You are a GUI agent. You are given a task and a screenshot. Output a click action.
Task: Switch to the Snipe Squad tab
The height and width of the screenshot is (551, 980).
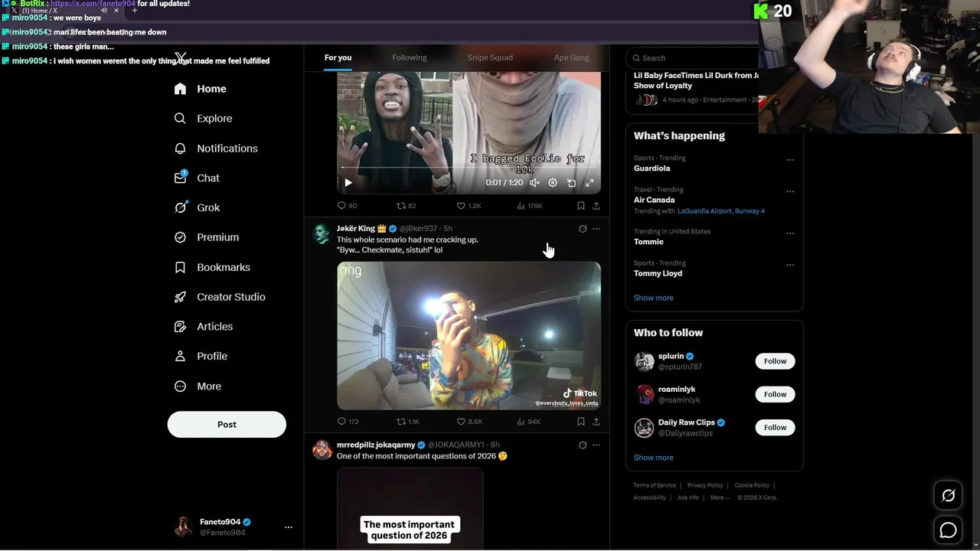pos(490,57)
